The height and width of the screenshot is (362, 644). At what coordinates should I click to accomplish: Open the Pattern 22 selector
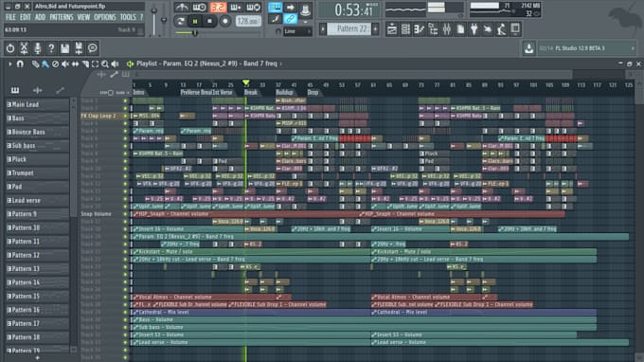coord(349,28)
